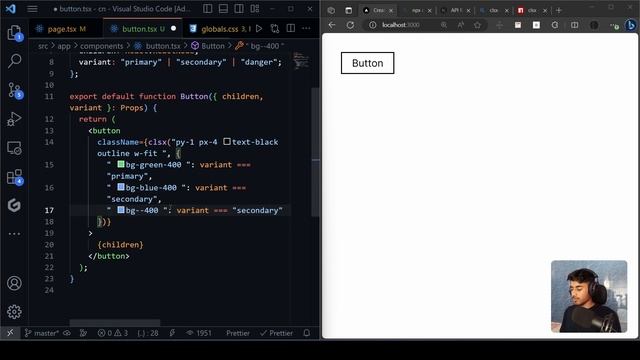
Task: Click the braces 28 status bar item
Action: 148,333
